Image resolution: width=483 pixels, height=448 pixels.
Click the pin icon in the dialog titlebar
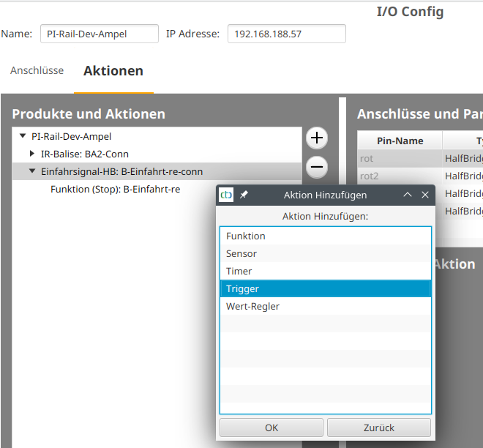point(244,195)
